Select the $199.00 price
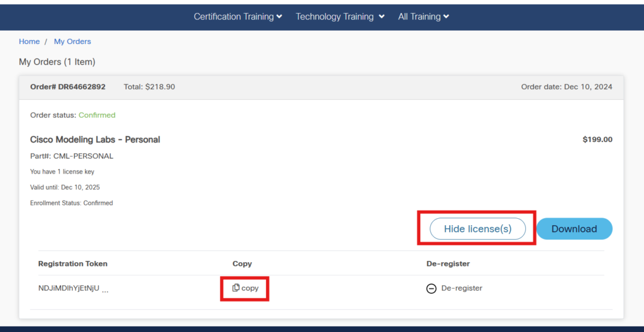 pyautogui.click(x=597, y=140)
